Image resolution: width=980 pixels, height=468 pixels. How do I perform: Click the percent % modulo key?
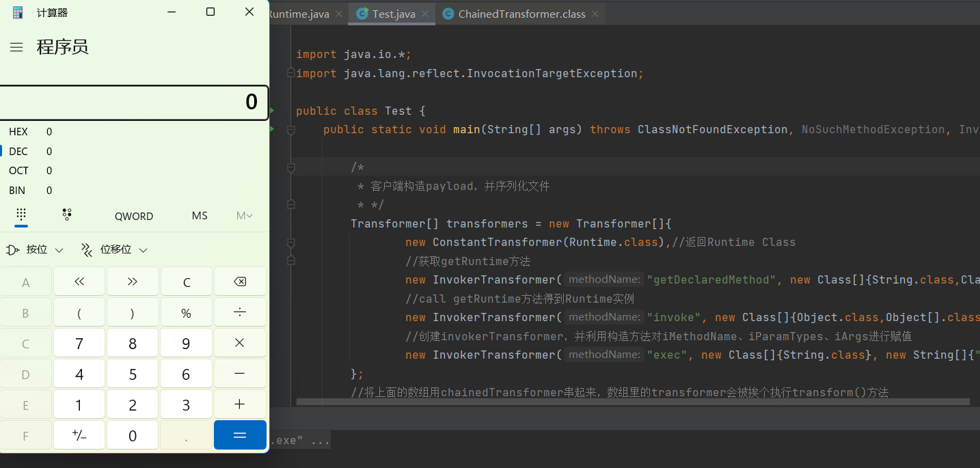186,312
